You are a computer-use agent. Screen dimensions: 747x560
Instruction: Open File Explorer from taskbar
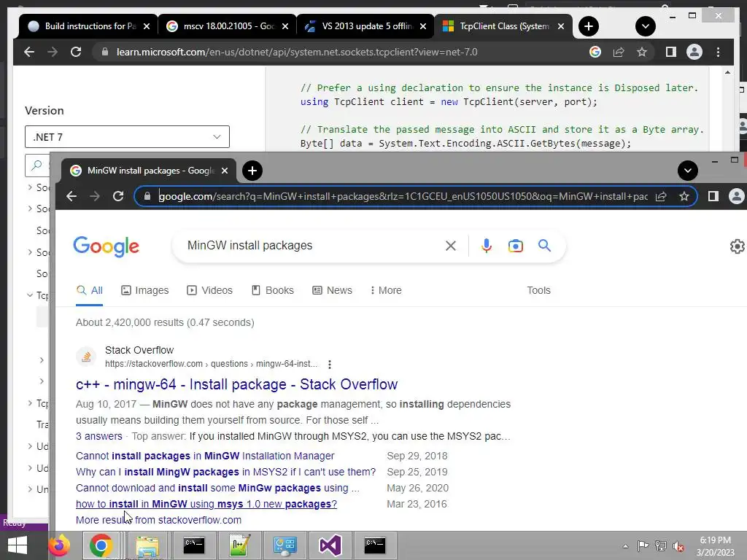147,545
